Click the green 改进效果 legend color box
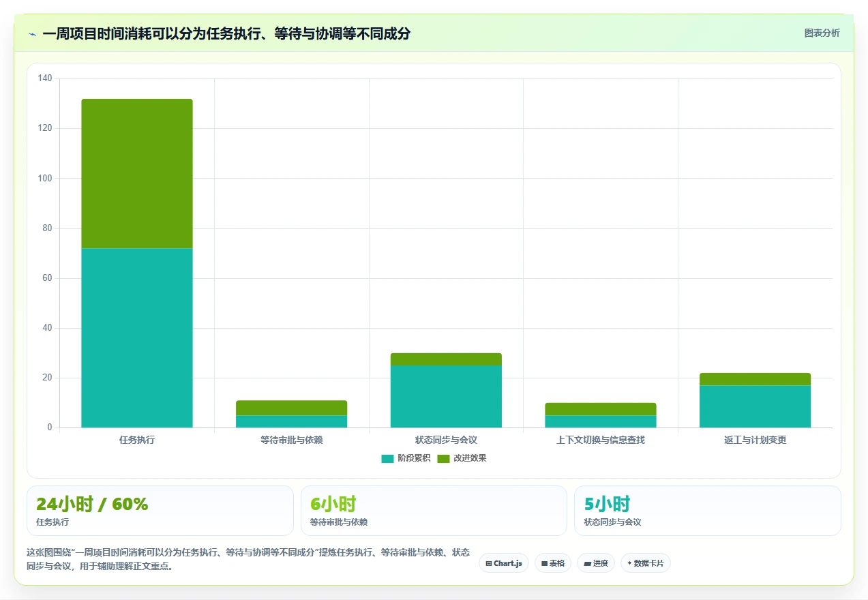Viewport: 868px width, 600px height. point(443,458)
